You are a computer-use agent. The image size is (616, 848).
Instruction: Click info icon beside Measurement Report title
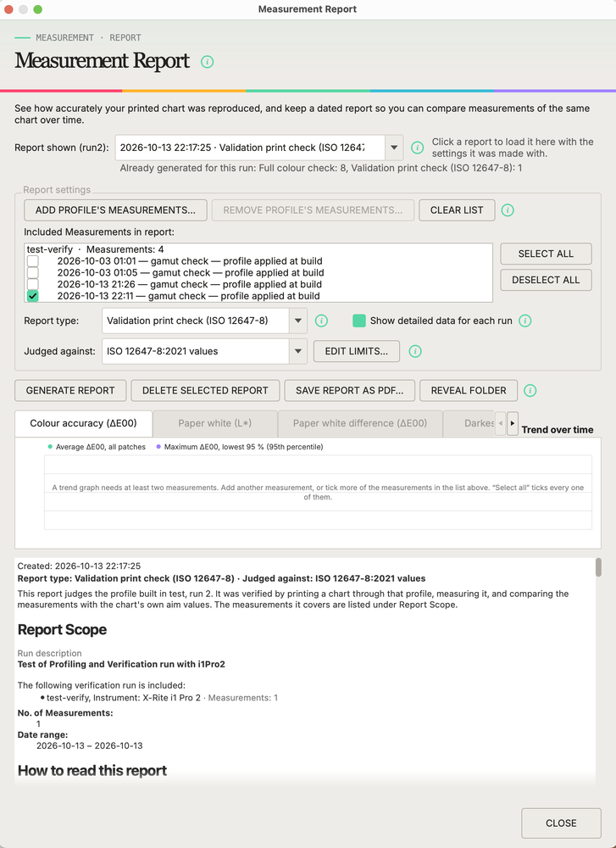pos(207,62)
